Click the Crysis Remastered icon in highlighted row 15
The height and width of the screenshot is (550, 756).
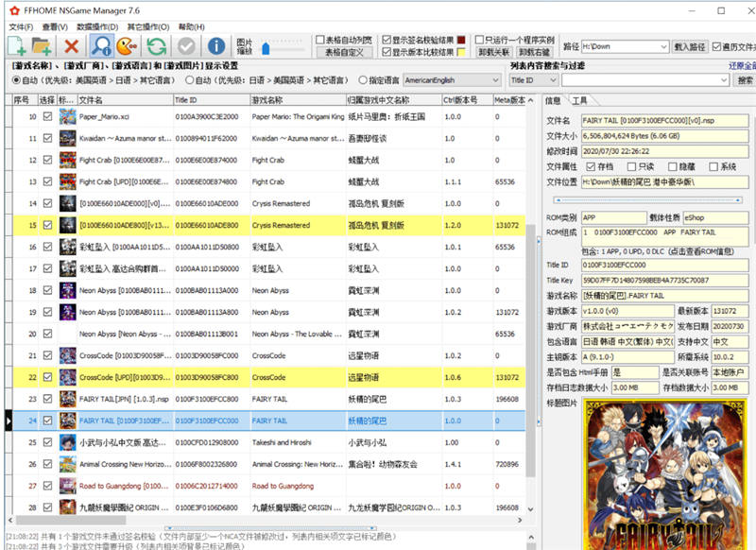pos(67,225)
